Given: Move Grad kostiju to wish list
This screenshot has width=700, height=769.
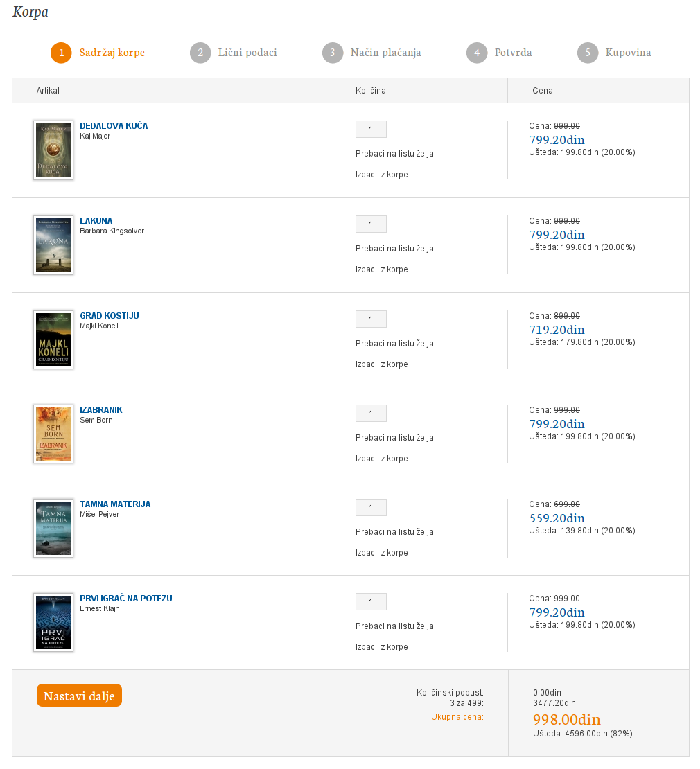Looking at the screenshot, I should pos(394,344).
